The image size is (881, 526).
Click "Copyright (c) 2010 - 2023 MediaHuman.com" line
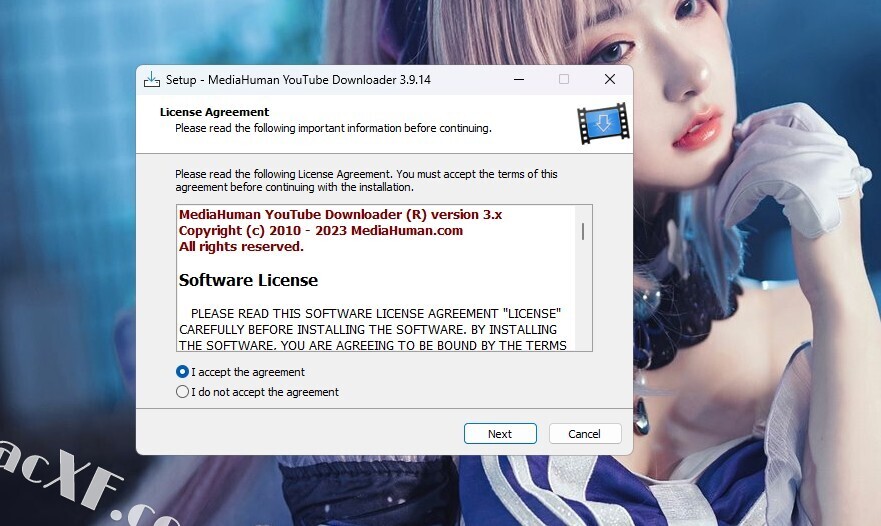tap(321, 230)
